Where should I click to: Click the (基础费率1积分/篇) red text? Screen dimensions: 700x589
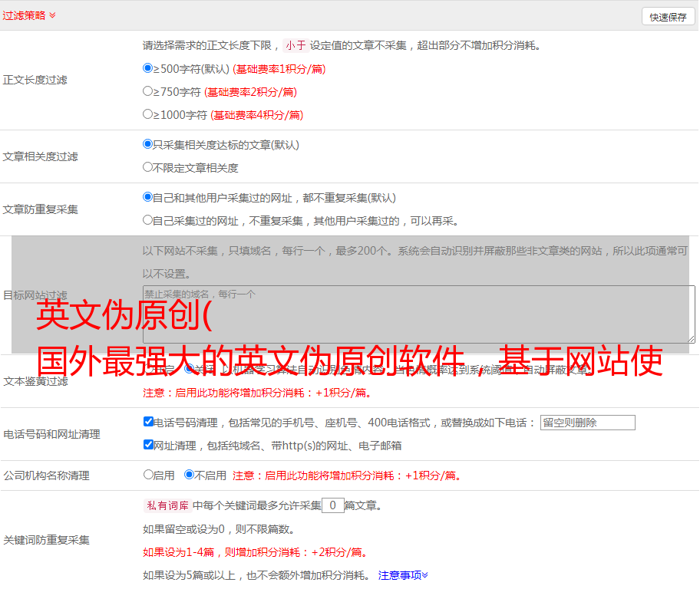pyautogui.click(x=279, y=69)
